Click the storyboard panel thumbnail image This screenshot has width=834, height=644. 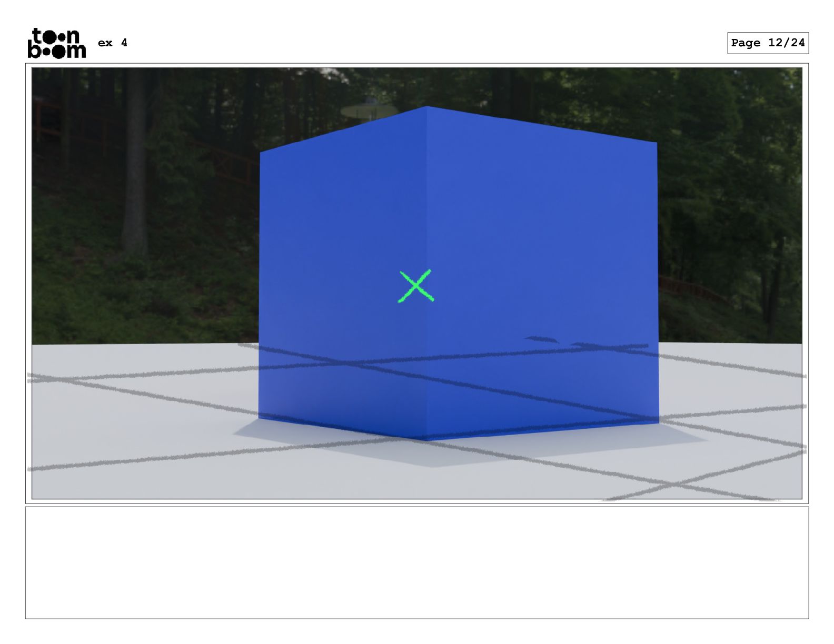coord(416,283)
